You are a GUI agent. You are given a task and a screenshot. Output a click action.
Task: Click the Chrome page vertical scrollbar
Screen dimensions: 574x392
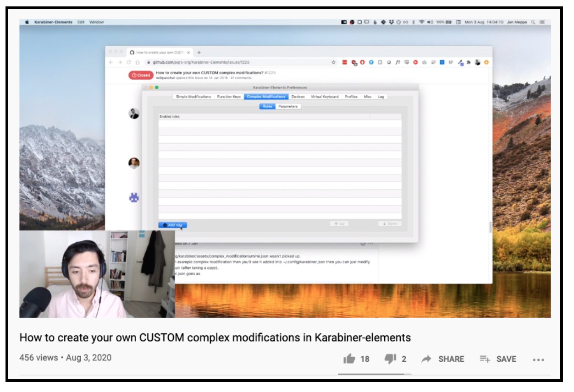click(490, 227)
